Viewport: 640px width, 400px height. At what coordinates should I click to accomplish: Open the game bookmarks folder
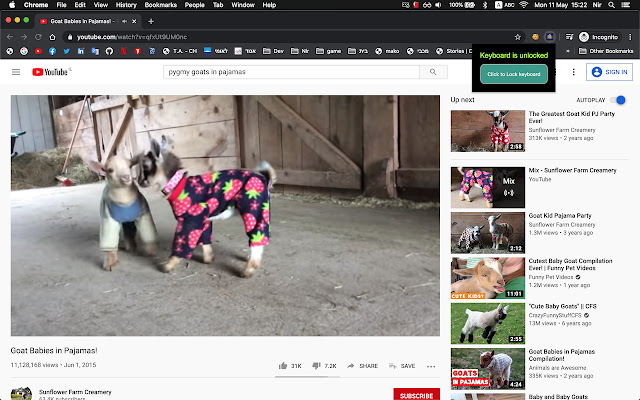click(329, 51)
